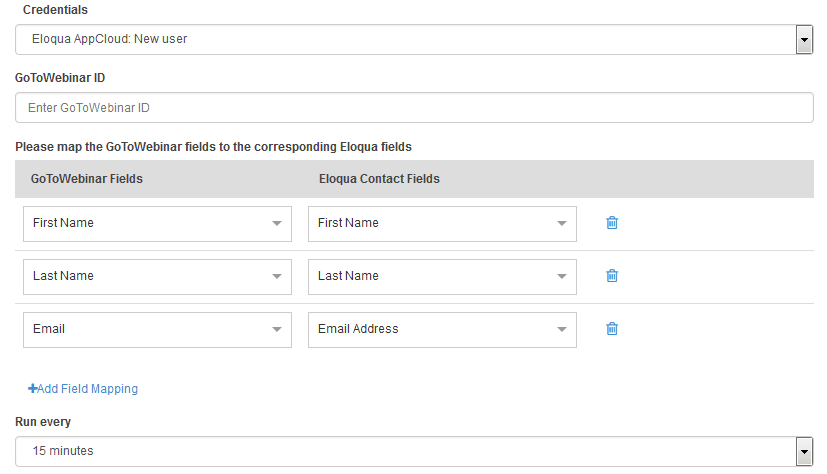Delete the Last Name field mapping
Viewport: 827px width, 474px height.
coord(612,276)
